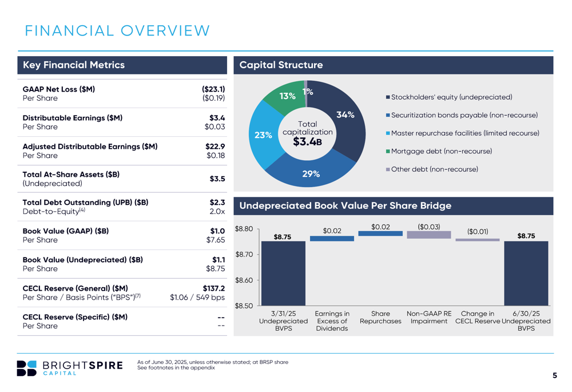Click the BrightSpire Capital logo icon
Viewport: 572px width, 392px height.
tap(27, 368)
